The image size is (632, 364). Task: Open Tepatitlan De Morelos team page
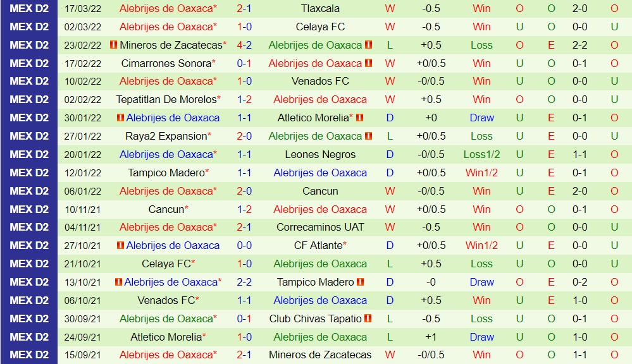click(166, 100)
